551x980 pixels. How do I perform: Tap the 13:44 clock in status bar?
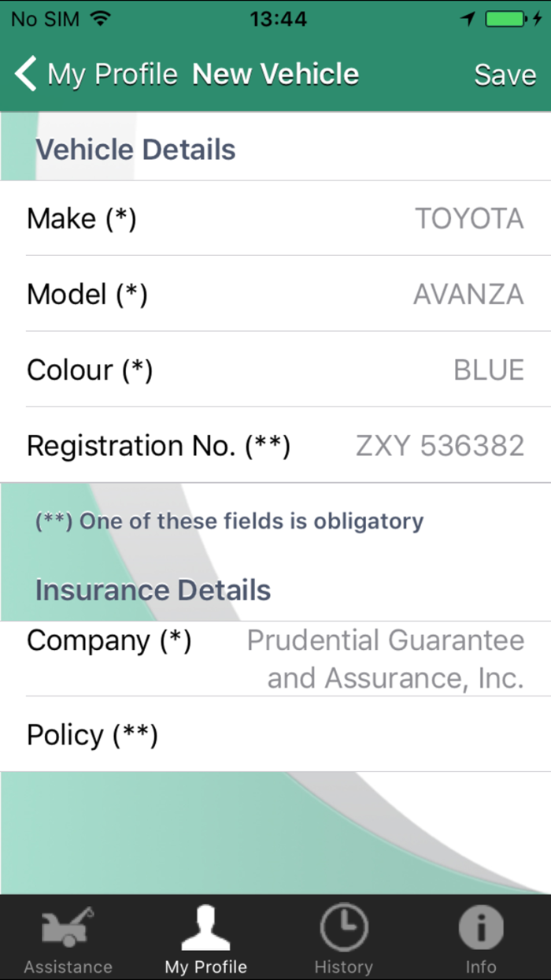[x=278, y=19]
